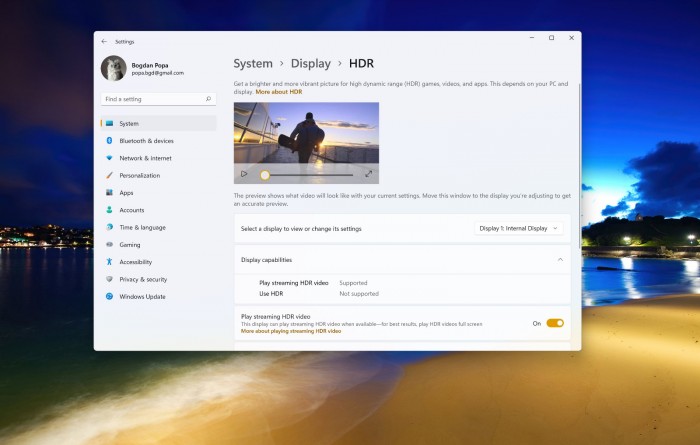Collapse the Display capabilities section
This screenshot has width=700, height=445.
tap(560, 259)
